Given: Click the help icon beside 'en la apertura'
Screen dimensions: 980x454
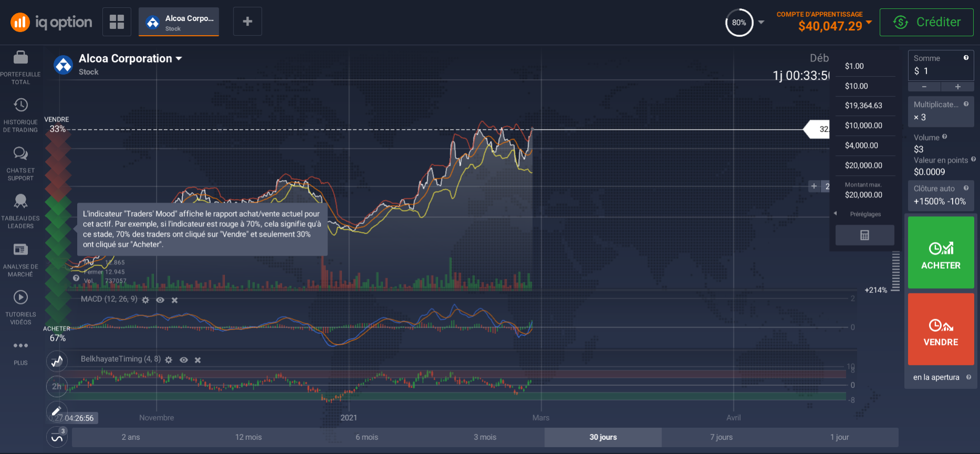Looking at the screenshot, I should tap(968, 377).
